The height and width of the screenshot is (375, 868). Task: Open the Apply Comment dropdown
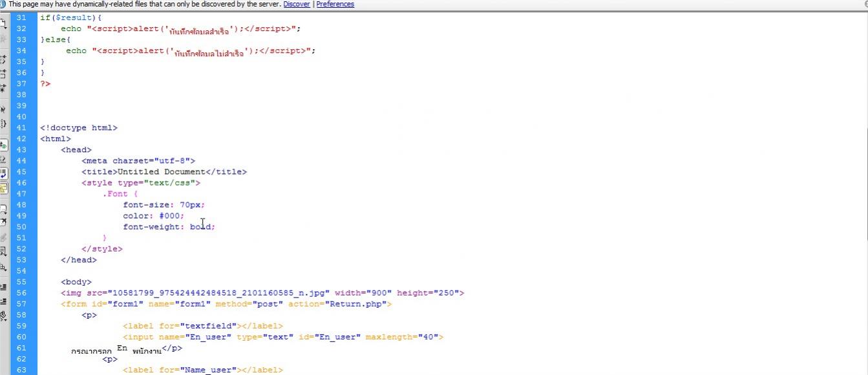[x=3, y=209]
